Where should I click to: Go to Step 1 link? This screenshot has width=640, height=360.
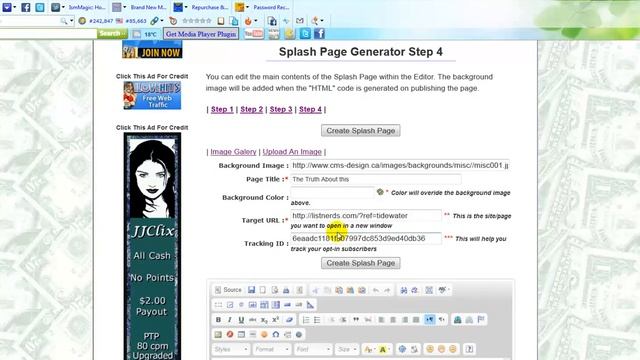point(222,109)
